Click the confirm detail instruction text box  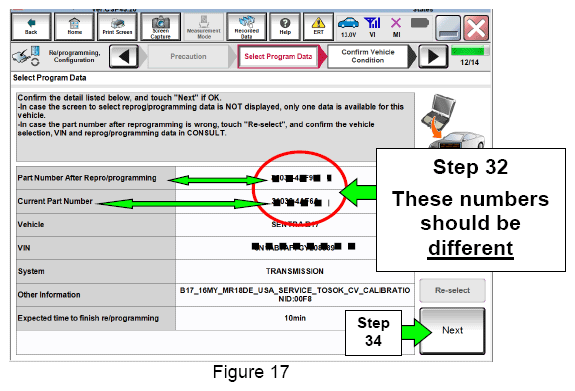(216, 127)
